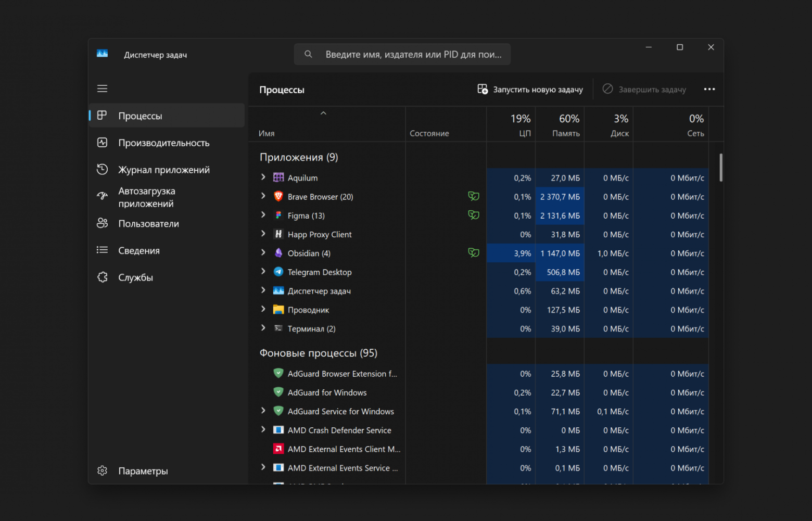Click the Терминал app icon
Image resolution: width=812 pixels, height=521 pixels.
[x=278, y=328]
